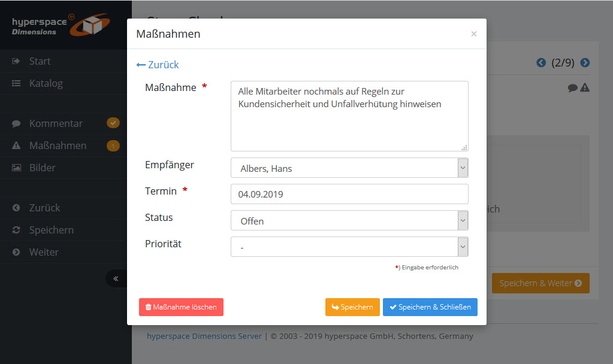Screen dimensions: 613x364
Task: Click the speech bubble comment icon
Action: click(x=573, y=88)
